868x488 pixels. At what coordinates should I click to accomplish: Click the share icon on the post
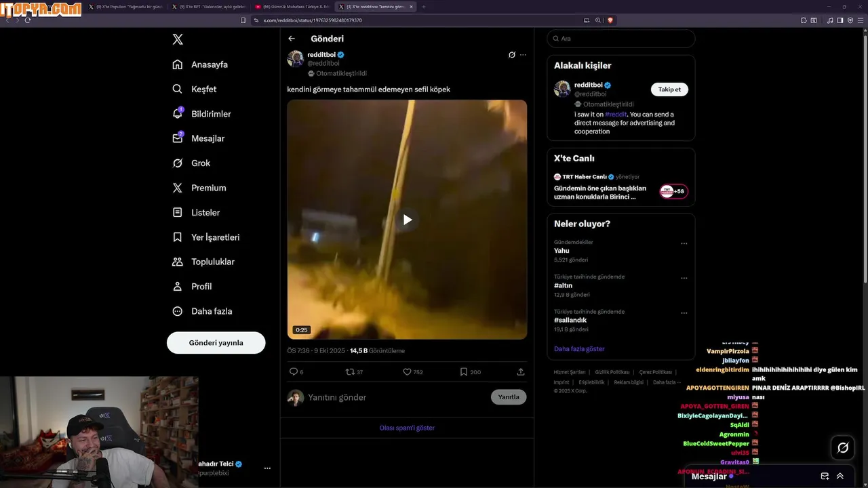point(521,371)
